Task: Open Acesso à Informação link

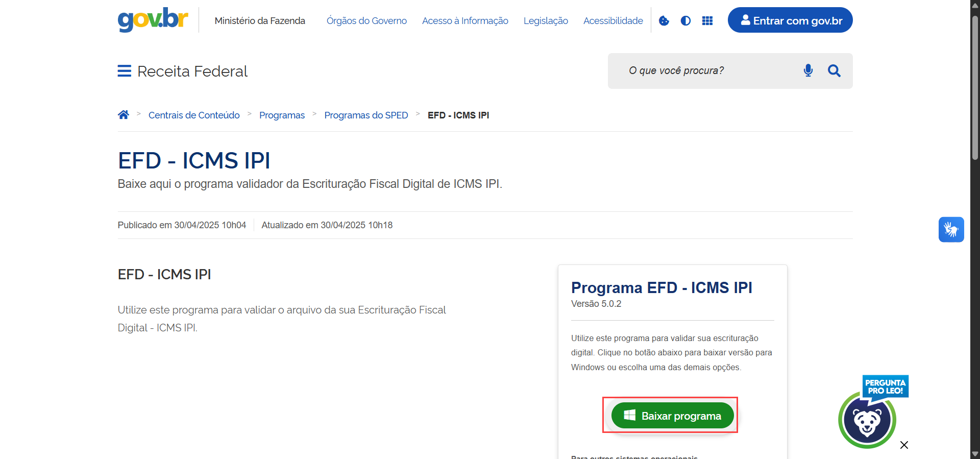Action: click(465, 21)
